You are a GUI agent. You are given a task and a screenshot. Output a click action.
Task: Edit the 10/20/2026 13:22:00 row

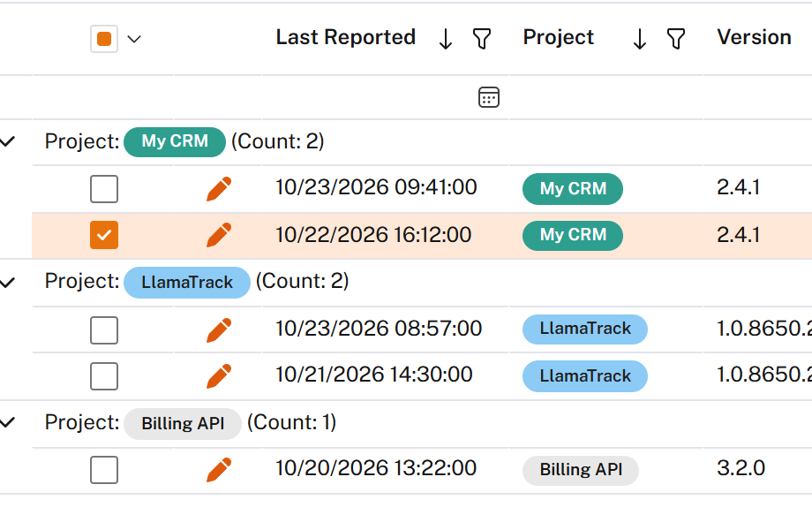[x=219, y=470]
